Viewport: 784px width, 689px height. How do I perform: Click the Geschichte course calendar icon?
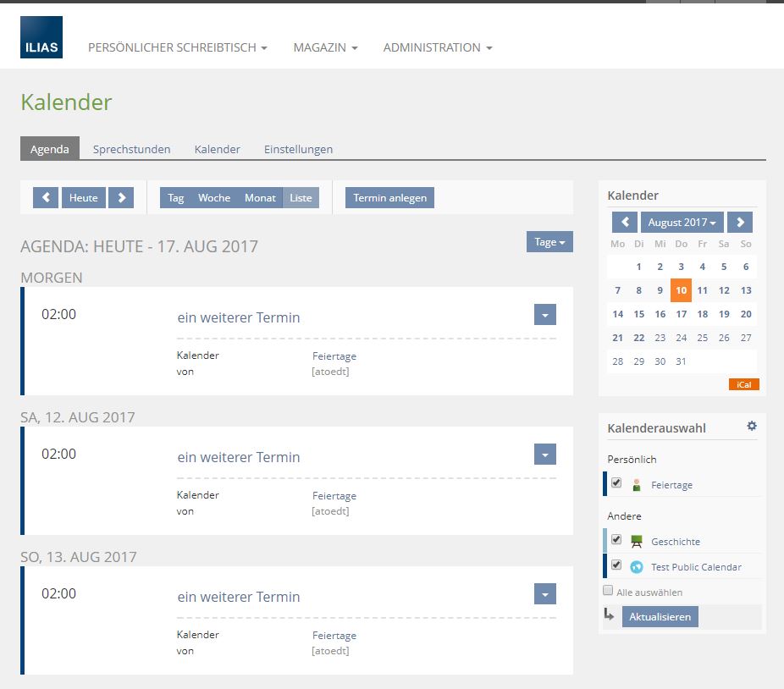(x=637, y=542)
